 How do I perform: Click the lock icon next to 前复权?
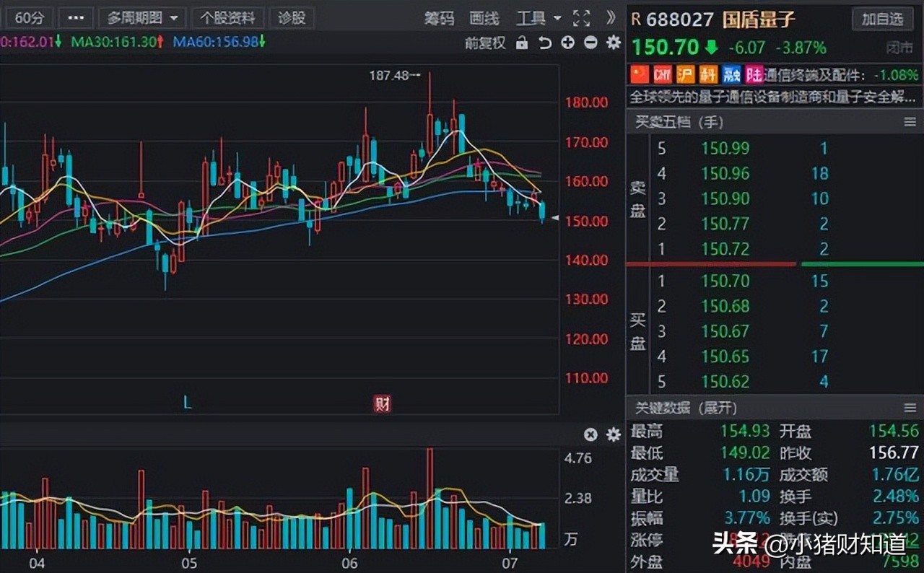point(521,43)
